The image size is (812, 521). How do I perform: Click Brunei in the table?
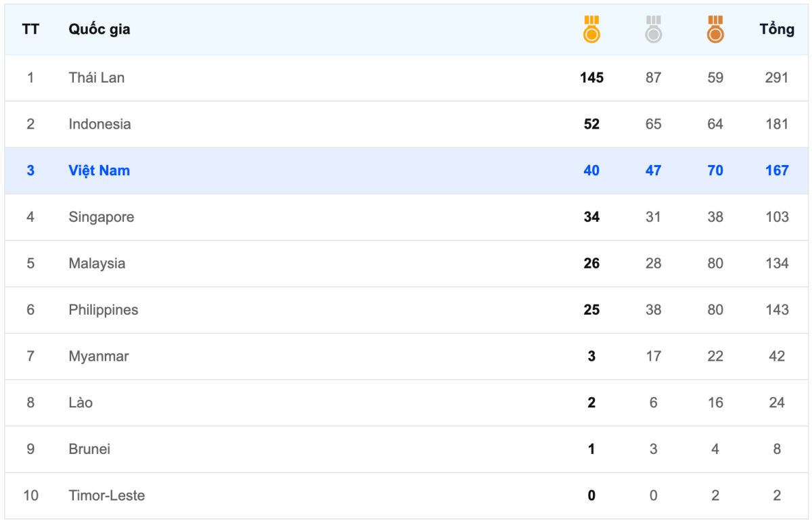coord(89,449)
